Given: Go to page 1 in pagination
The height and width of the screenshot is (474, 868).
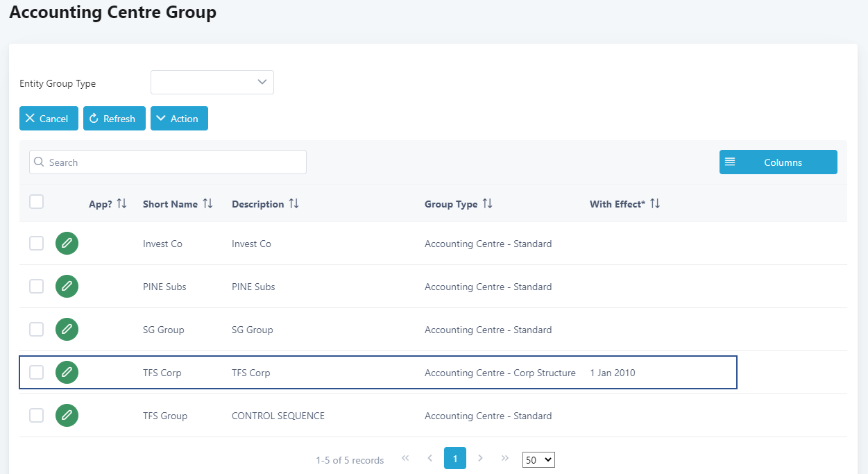Looking at the screenshot, I should coord(455,458).
